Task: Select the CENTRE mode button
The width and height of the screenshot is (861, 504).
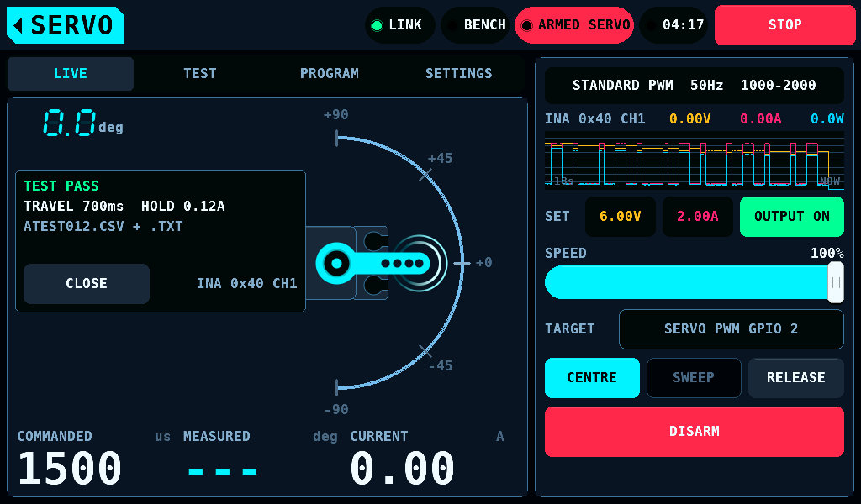Action: coord(592,378)
